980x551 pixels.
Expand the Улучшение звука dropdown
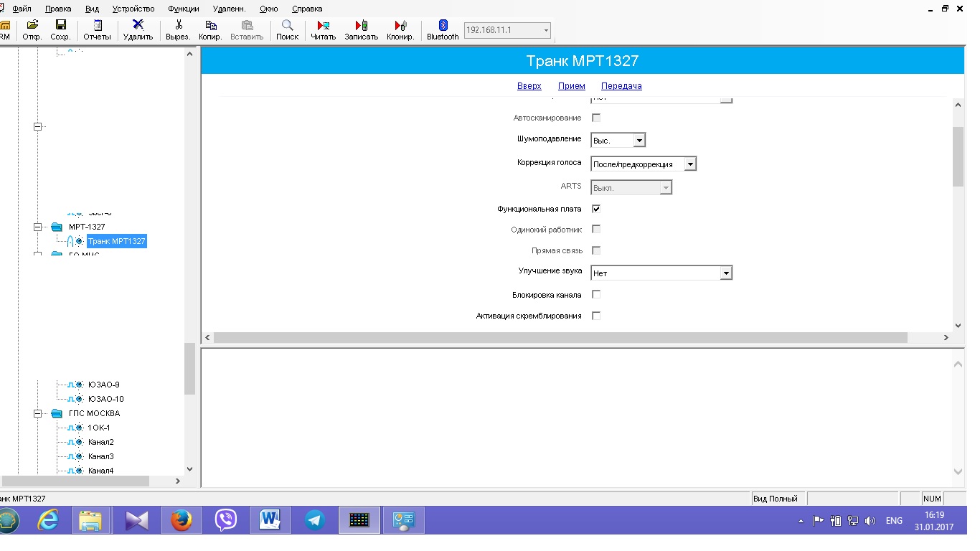coord(725,273)
